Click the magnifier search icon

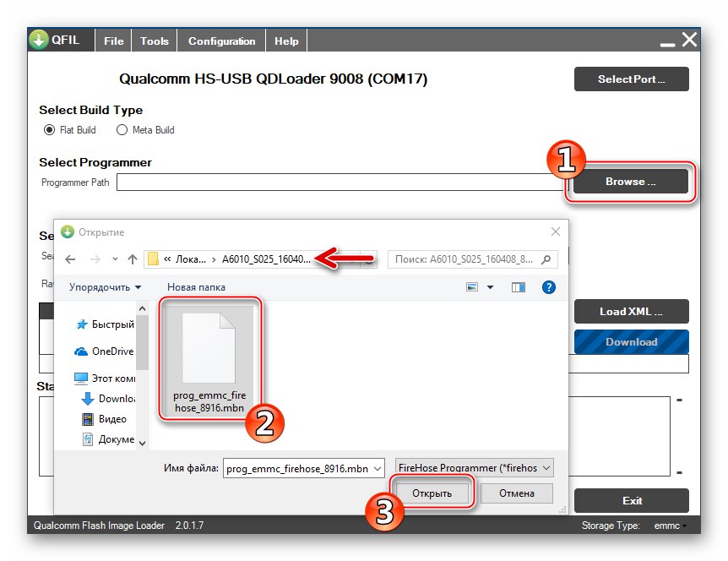point(546,259)
